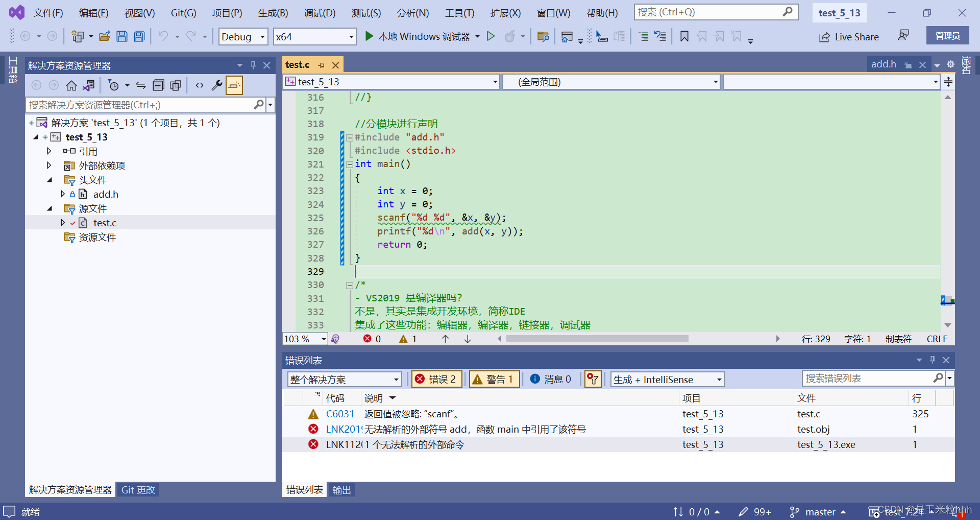This screenshot has height=520, width=980.
Task: Open the Git(G) menu
Action: [183, 13]
